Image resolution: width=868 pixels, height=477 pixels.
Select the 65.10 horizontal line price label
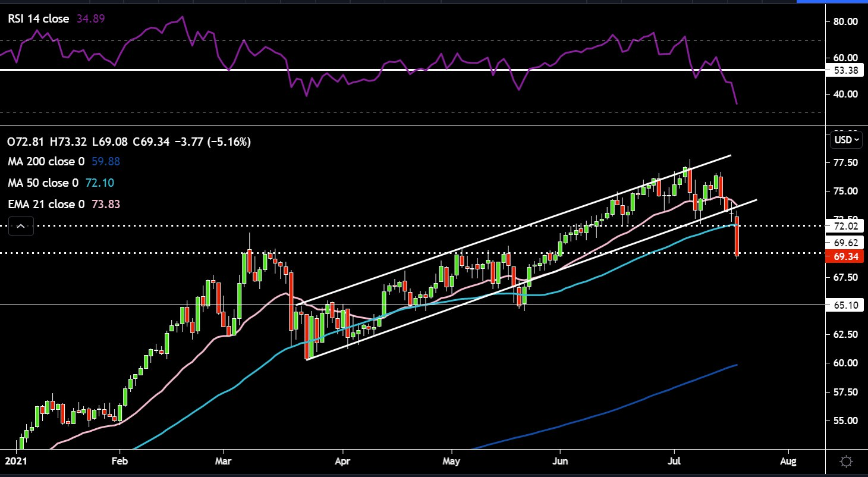click(846, 305)
